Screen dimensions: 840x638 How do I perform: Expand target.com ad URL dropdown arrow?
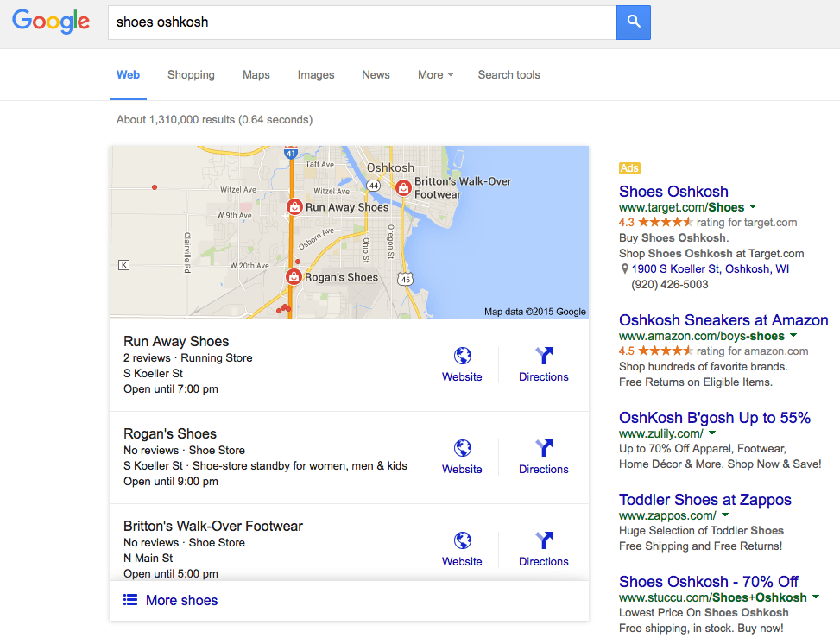click(753, 207)
